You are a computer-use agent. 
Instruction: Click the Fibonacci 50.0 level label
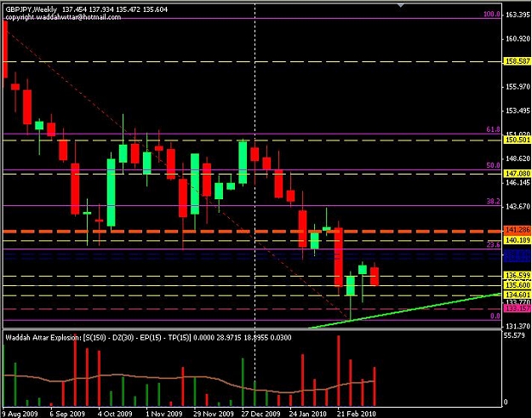(x=494, y=165)
